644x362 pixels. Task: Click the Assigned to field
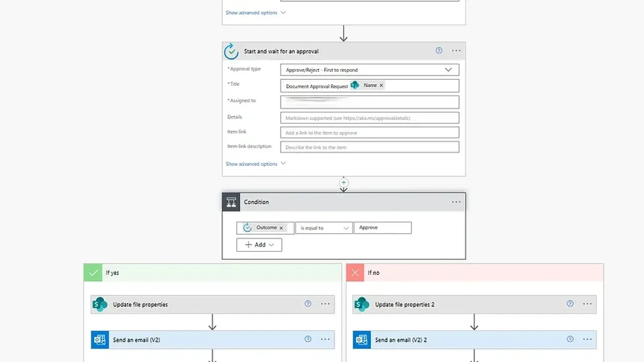click(x=370, y=102)
